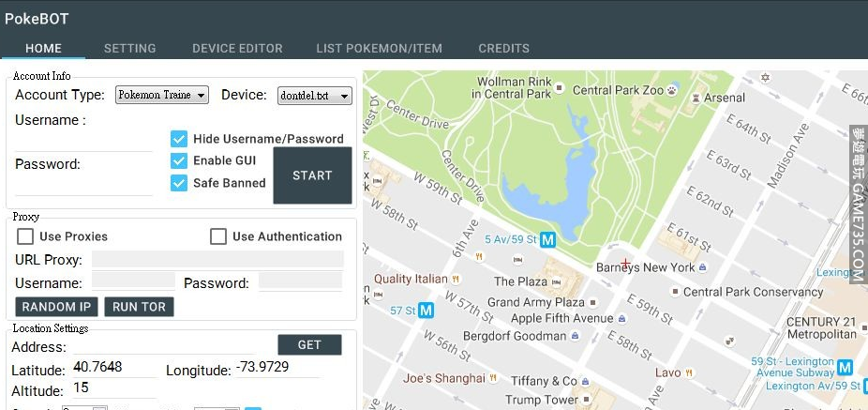The image size is (868, 410).
Task: Click the Barneys New York shopping icon
Action: click(x=702, y=267)
